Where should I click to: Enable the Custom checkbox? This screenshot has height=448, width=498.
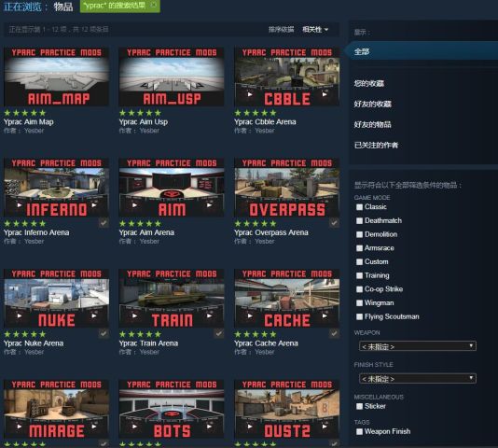pos(359,261)
